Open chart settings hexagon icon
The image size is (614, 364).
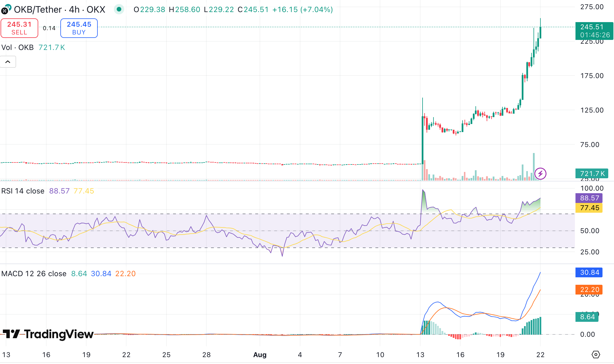coord(596,355)
